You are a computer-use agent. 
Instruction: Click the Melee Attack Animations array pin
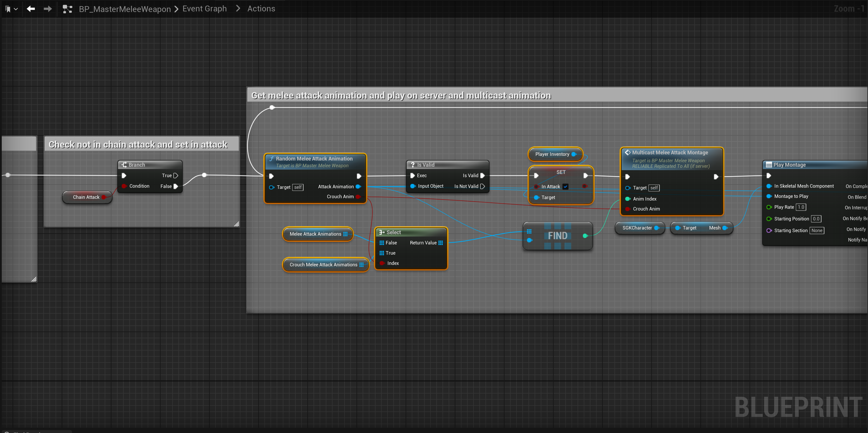pyautogui.click(x=345, y=234)
